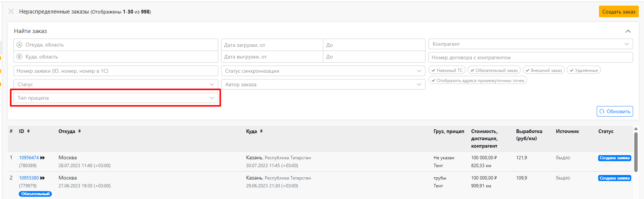
Task: Click the forward arrows beside order 10955380
Action: pyautogui.click(x=42, y=178)
